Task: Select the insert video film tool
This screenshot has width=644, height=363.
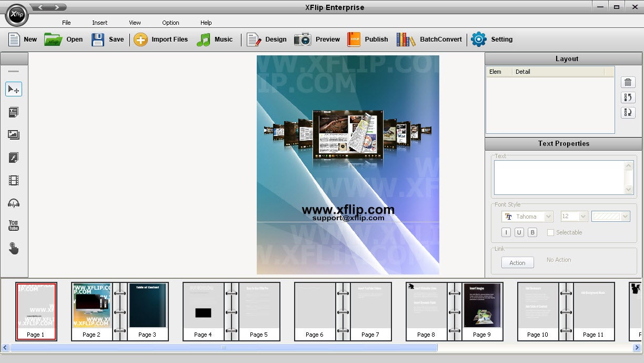Action: (14, 181)
